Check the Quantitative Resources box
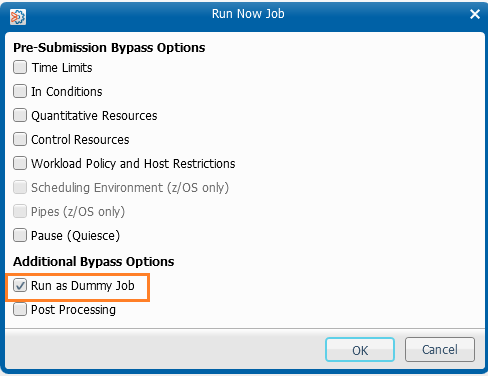 coord(20,115)
